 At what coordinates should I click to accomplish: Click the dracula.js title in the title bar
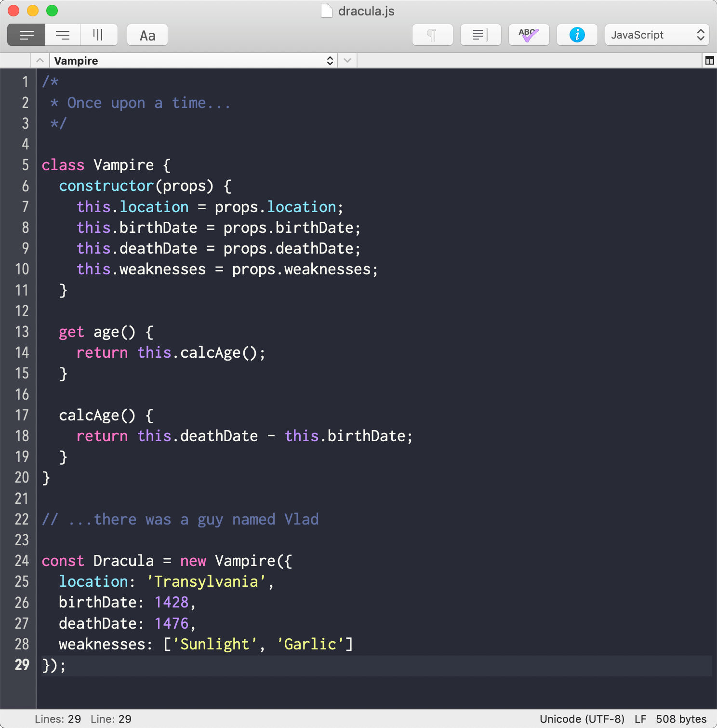(x=366, y=11)
